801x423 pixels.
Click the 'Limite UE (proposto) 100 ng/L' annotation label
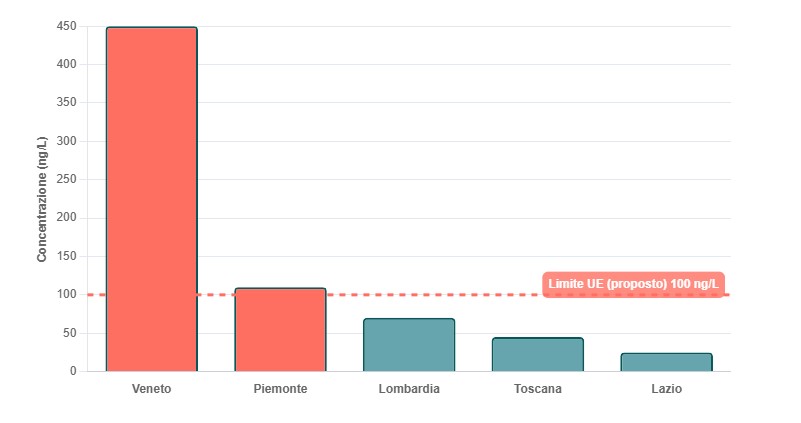click(633, 284)
